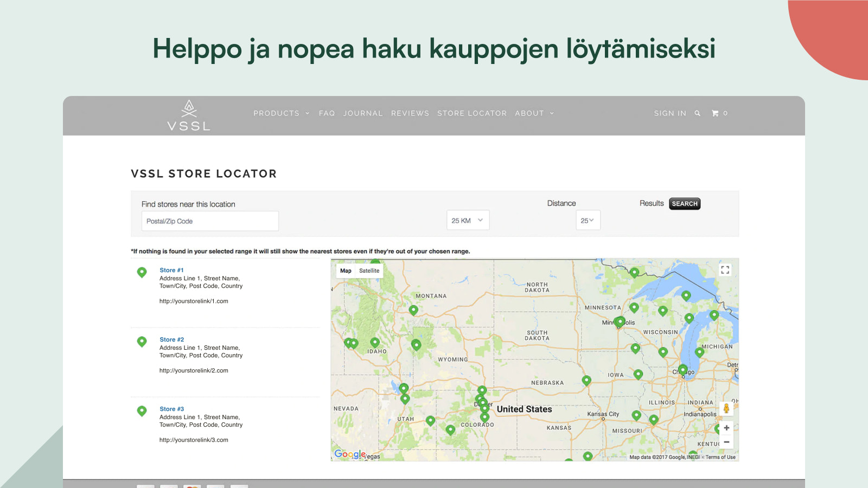This screenshot has height=488, width=868.
Task: Click the http://yourstorelink/3.com text
Action: tap(194, 440)
